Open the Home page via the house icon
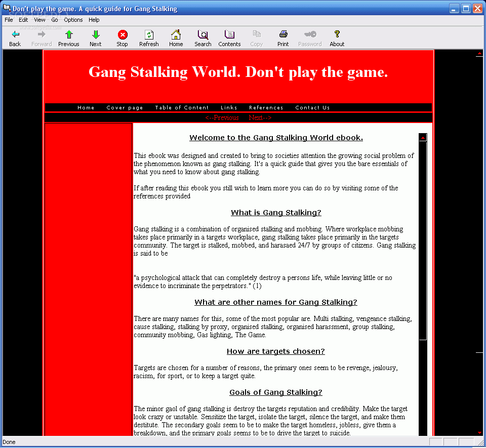Screen dimensions: 486x448 tap(176, 34)
